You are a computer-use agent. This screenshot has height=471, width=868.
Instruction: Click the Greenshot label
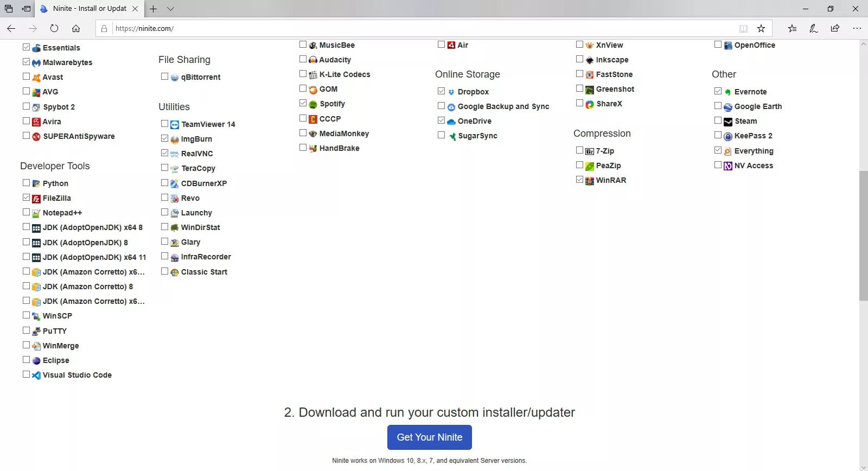tap(615, 89)
